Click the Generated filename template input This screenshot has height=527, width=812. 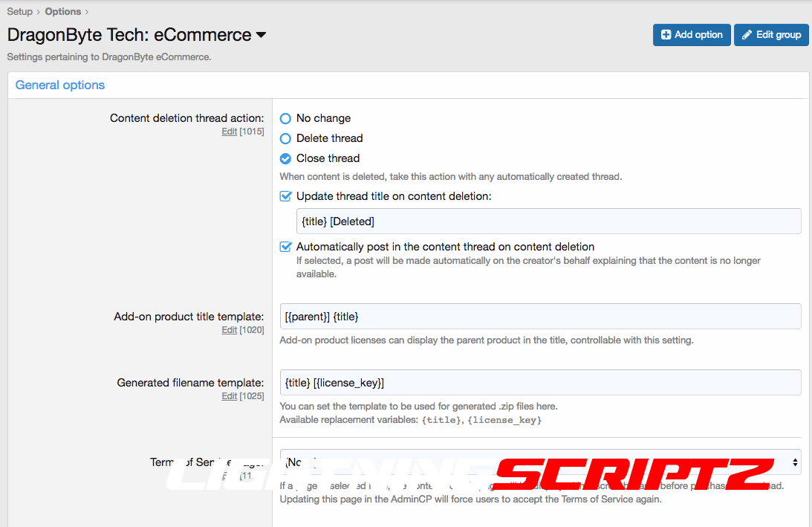point(540,382)
